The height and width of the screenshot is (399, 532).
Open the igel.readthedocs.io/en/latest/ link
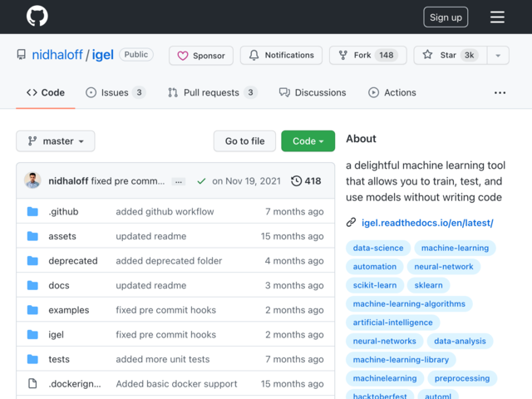(427, 223)
